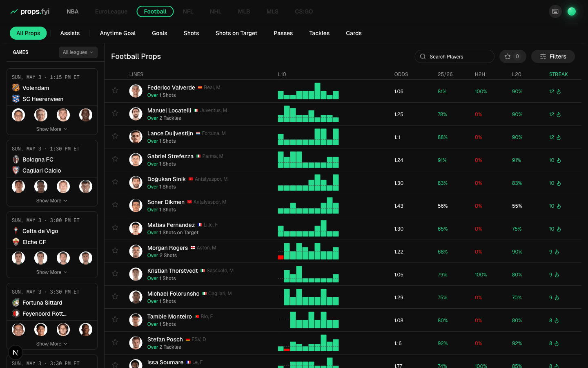588x368 pixels.
Task: Expand Show More for Celta de Vigo vs Elche
Action: pos(52,272)
